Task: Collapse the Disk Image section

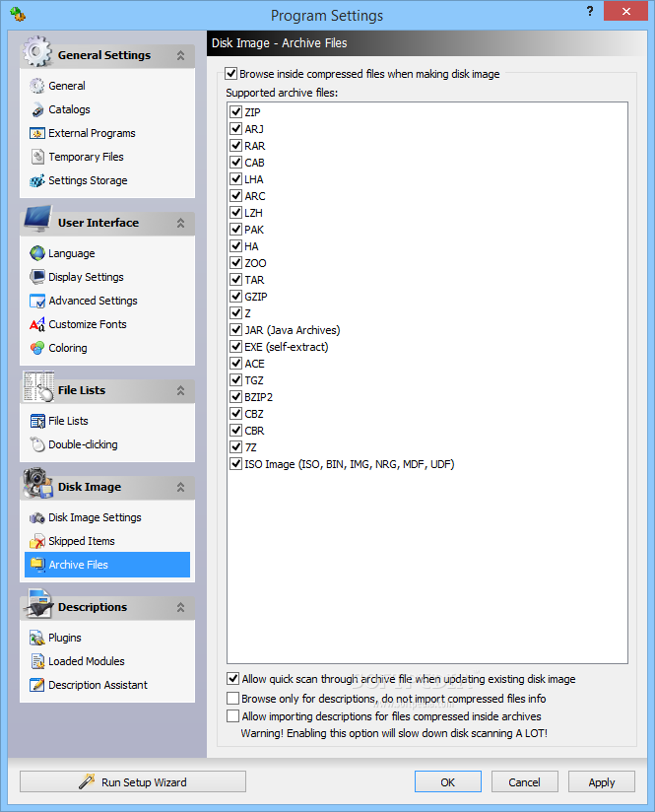Action: click(x=180, y=488)
